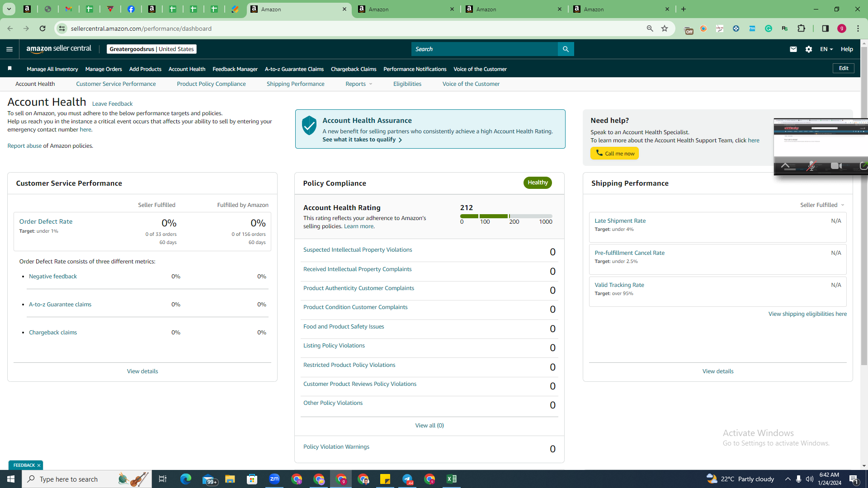Go back using the browser back arrow
868x488 pixels.
pyautogui.click(x=10, y=28)
